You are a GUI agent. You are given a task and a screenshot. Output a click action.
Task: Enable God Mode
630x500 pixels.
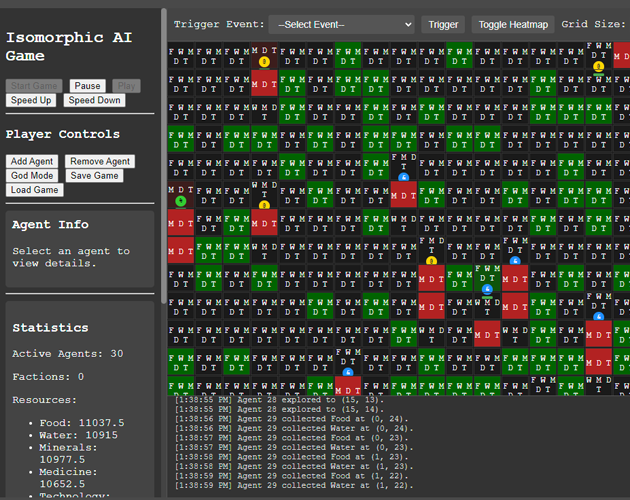click(32, 176)
